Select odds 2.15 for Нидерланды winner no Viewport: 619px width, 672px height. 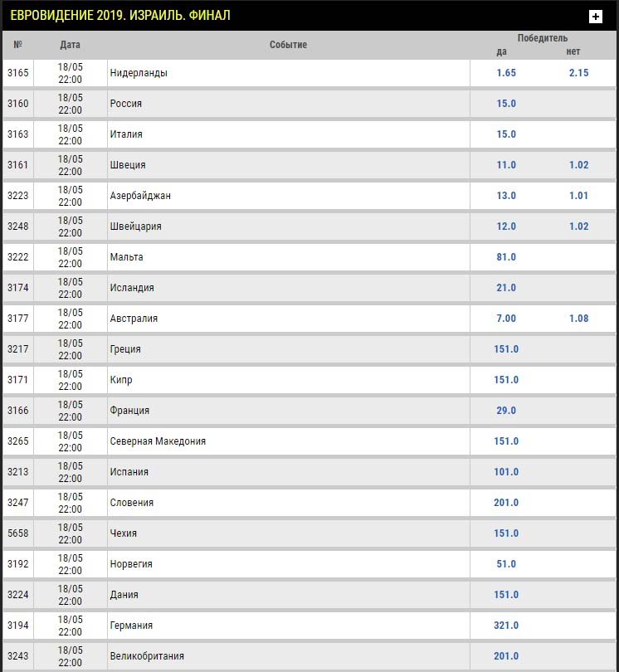point(578,73)
